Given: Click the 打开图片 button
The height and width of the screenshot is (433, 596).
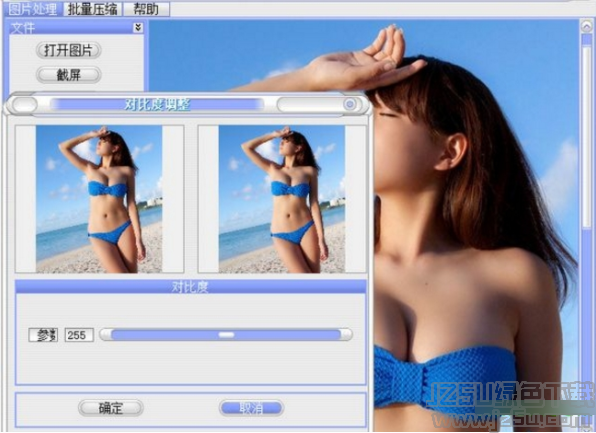Looking at the screenshot, I should 68,50.
